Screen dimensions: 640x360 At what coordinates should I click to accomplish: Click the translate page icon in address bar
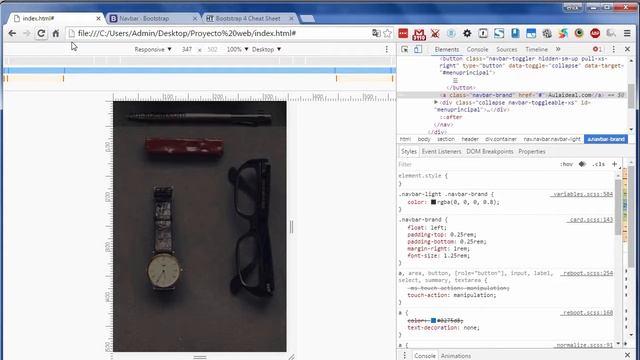376,33
